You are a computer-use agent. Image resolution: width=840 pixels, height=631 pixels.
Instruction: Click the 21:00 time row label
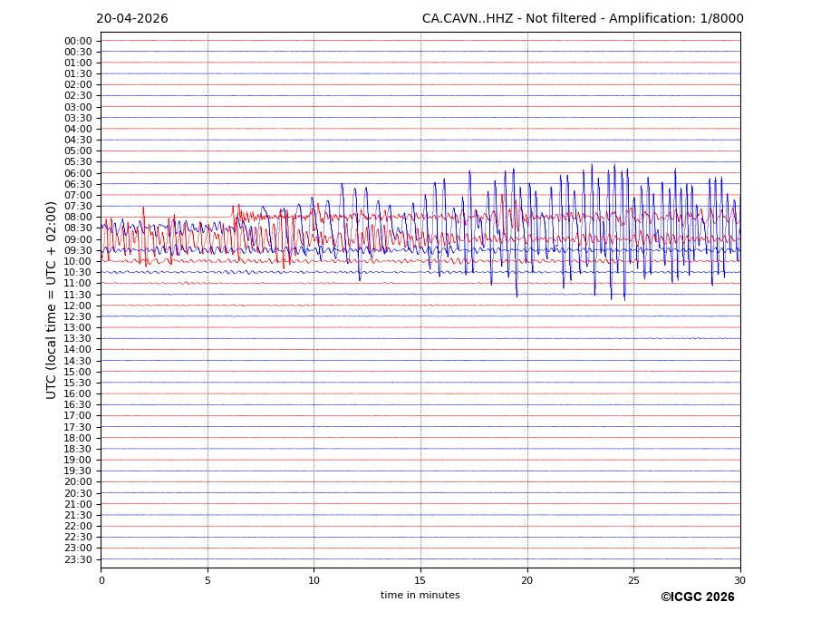[x=78, y=504]
